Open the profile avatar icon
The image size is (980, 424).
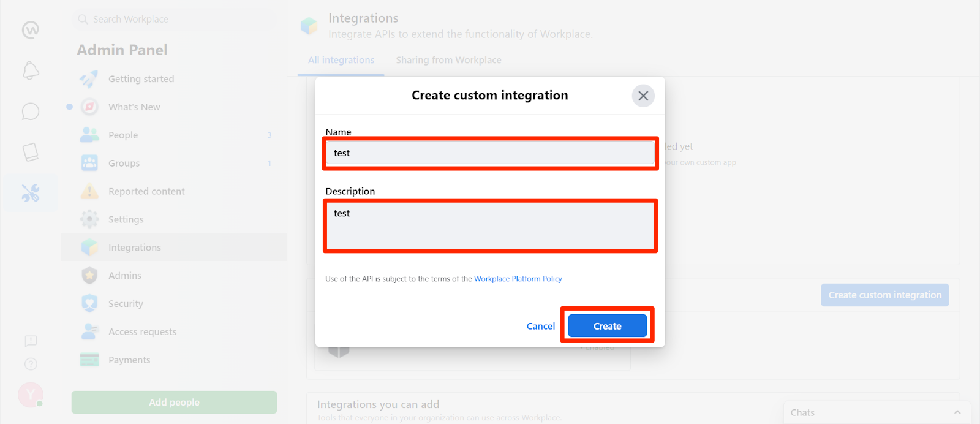coord(31,395)
